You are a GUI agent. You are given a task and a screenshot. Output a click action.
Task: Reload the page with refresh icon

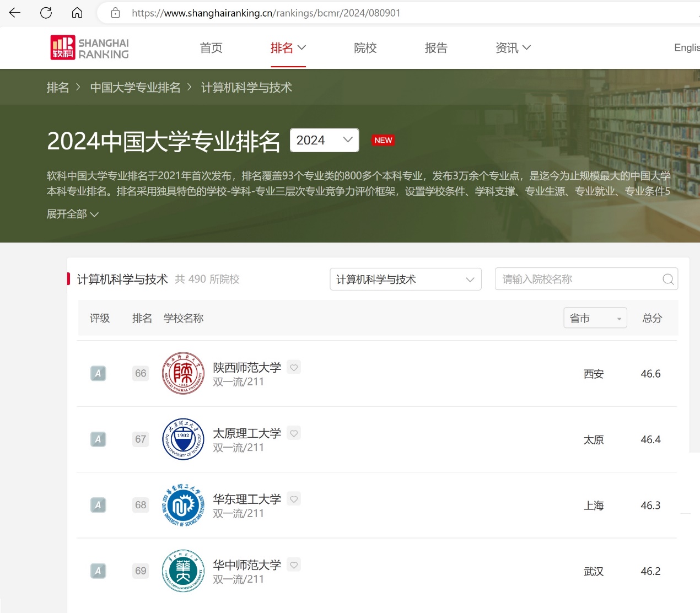coord(46,13)
